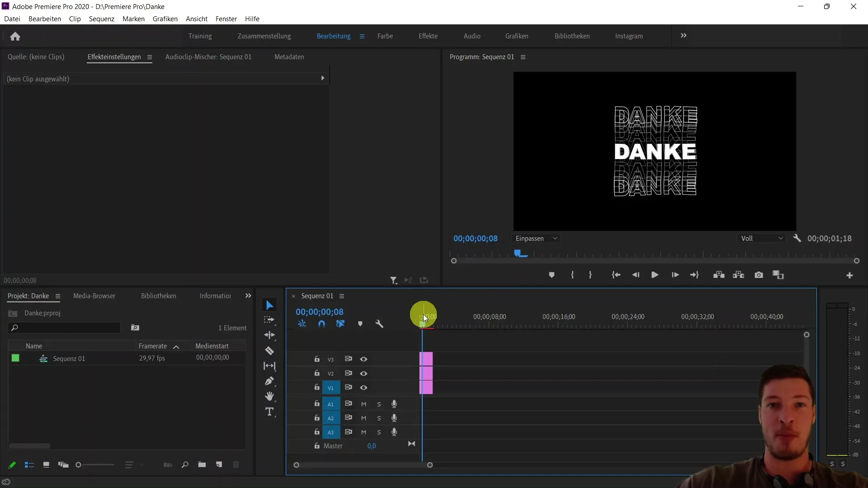Select the Razor tool

[x=269, y=351]
